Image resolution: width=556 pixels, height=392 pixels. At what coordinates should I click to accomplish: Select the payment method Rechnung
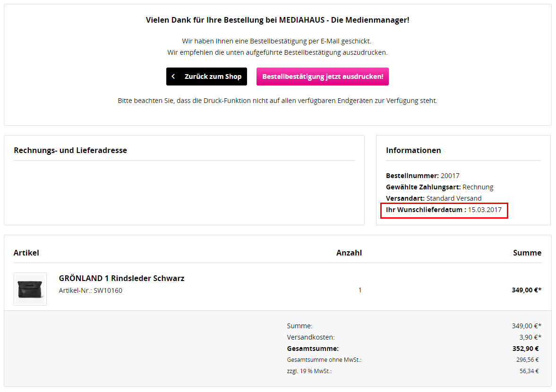pyautogui.click(x=478, y=187)
